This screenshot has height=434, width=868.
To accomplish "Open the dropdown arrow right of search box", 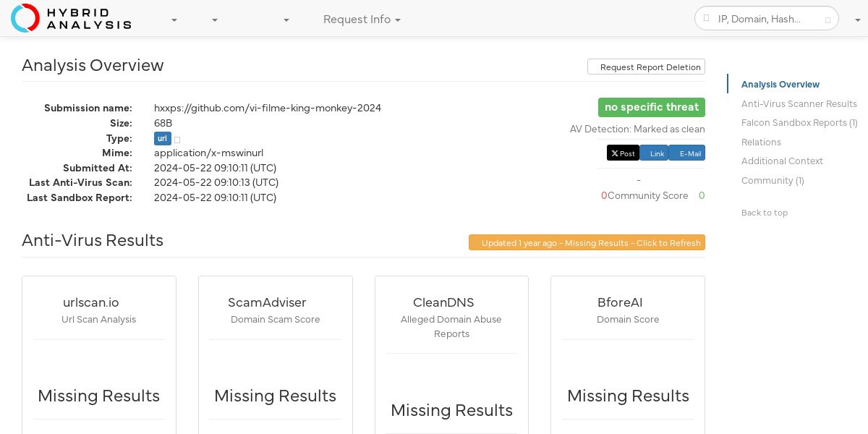I will 857,20.
